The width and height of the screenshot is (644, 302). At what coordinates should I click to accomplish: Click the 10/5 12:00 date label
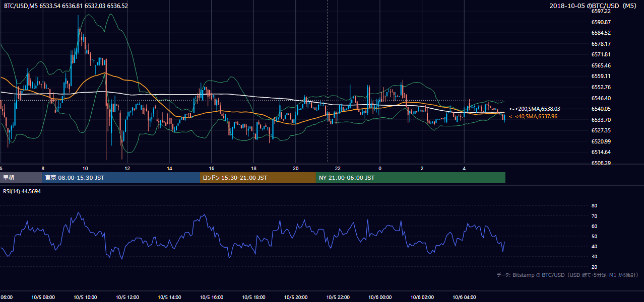pos(127,297)
